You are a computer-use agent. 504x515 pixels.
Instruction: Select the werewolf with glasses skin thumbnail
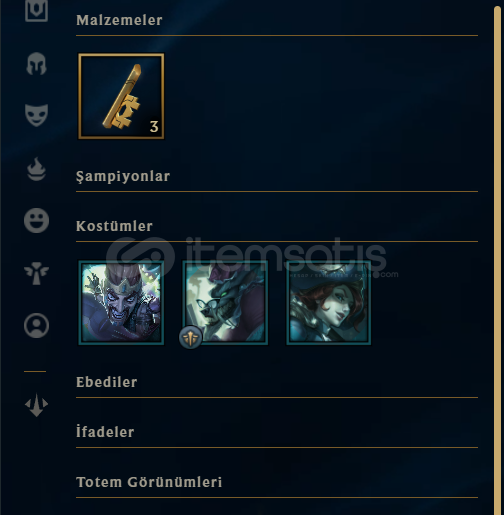click(225, 303)
